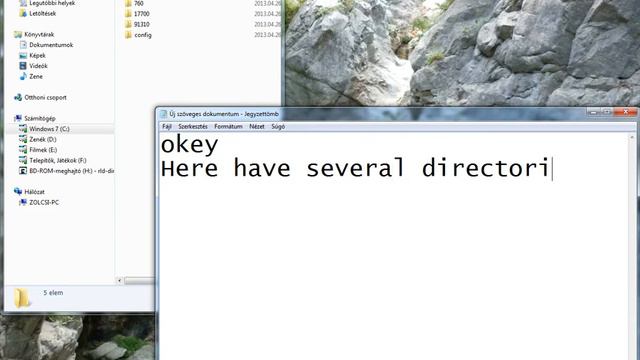Select the 17700 folder in Explorer
640x360 pixels.
coord(142,14)
